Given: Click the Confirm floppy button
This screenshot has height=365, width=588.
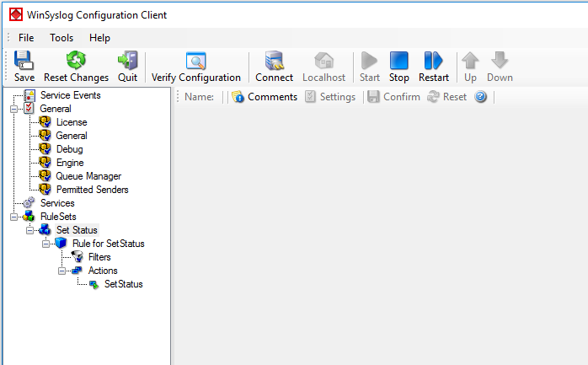Looking at the screenshot, I should click(393, 97).
